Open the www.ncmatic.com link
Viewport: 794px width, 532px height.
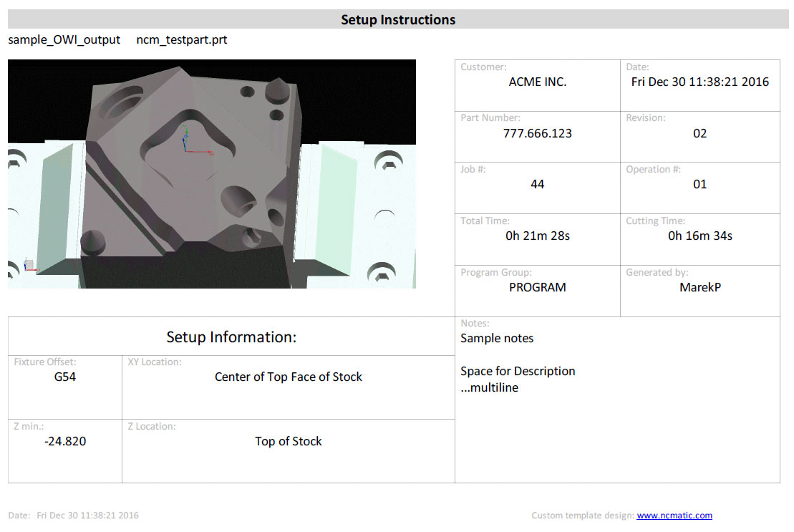(674, 516)
